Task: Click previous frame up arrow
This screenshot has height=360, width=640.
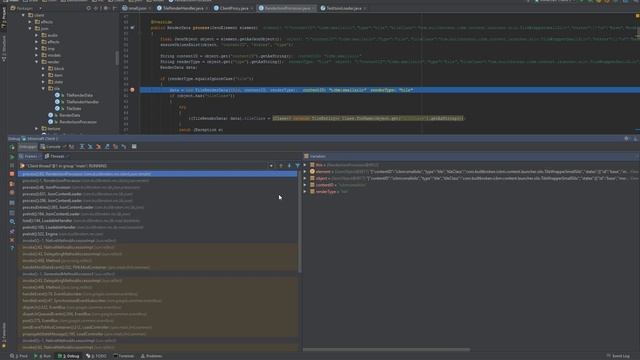Action: pos(281,166)
